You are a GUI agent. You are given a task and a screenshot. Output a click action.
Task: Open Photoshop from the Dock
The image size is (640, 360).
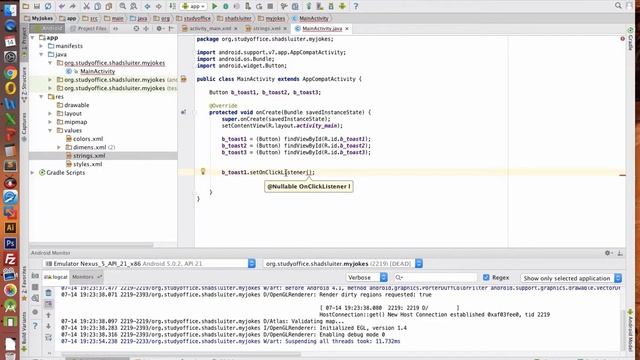tap(10, 244)
